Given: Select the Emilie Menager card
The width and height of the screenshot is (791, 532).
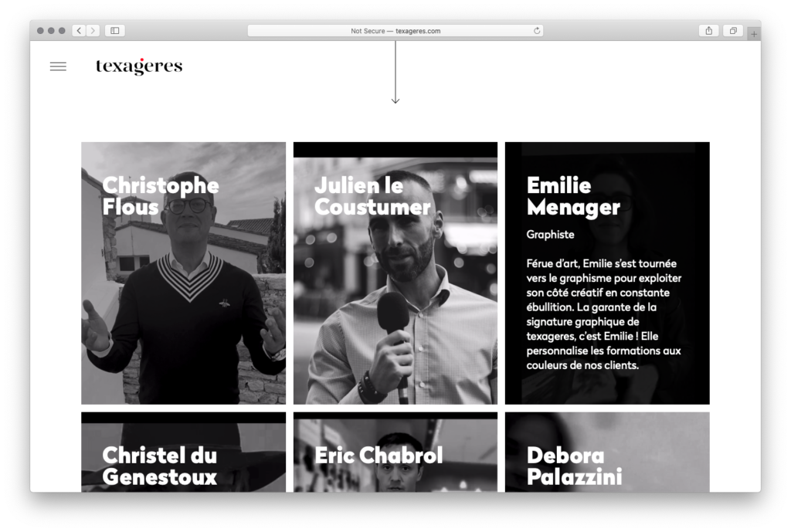Looking at the screenshot, I should [607, 273].
